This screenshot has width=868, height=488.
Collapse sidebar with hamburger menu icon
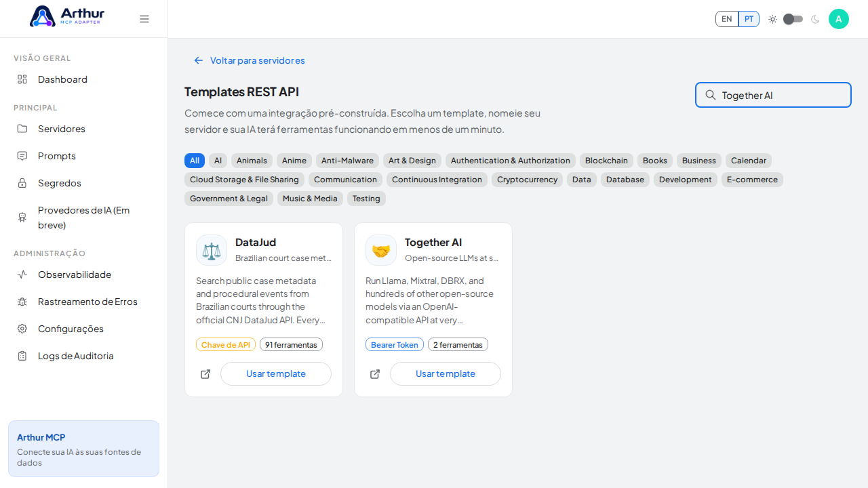pos(144,19)
